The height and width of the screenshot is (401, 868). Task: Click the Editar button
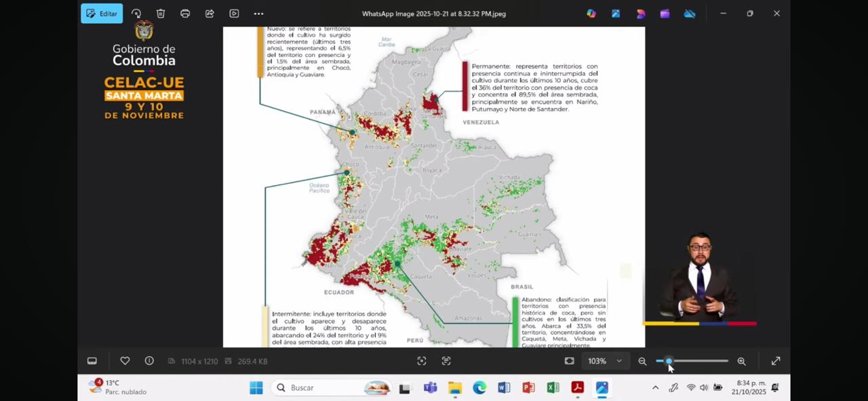point(102,14)
